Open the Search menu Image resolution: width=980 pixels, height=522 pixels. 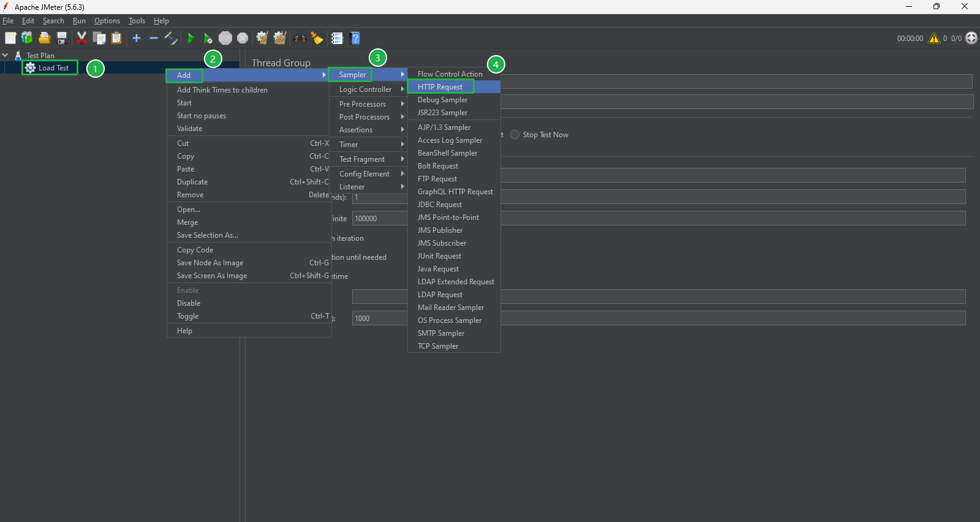coord(53,21)
